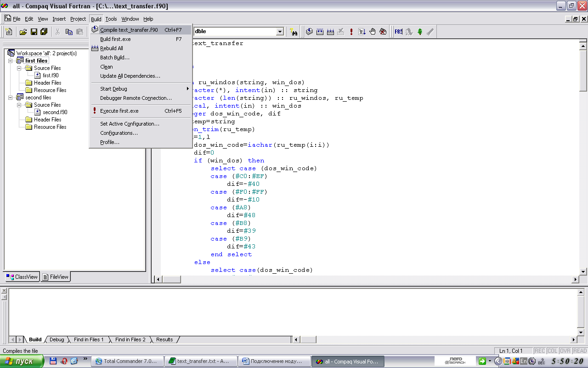Switch to the Find in Files 1 tab
The width and height of the screenshot is (588, 368).
89,339
